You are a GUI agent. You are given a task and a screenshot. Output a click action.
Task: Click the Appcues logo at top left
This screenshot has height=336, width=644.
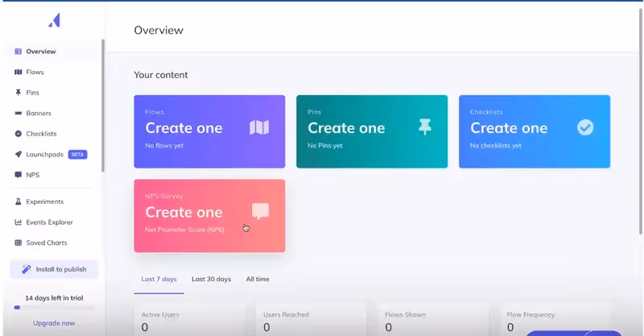pyautogui.click(x=54, y=20)
